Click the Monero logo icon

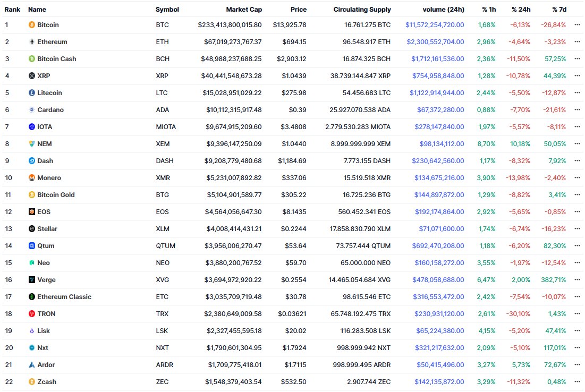[x=32, y=177]
